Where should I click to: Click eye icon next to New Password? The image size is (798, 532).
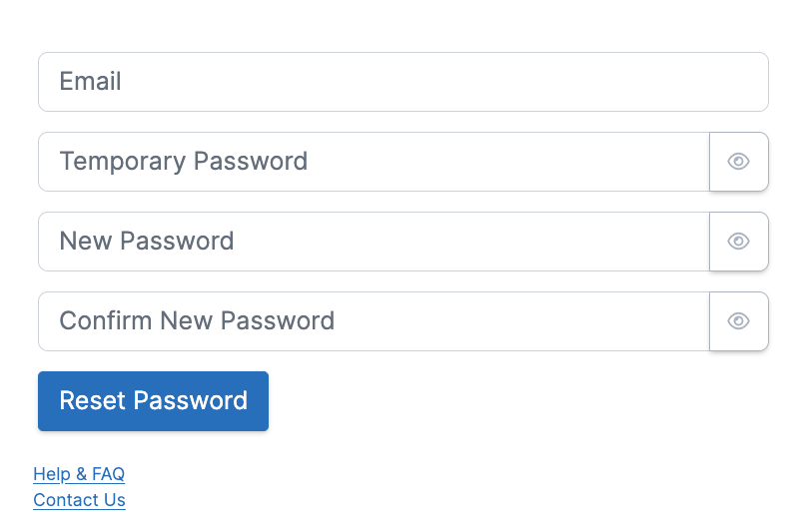pyautogui.click(x=738, y=242)
